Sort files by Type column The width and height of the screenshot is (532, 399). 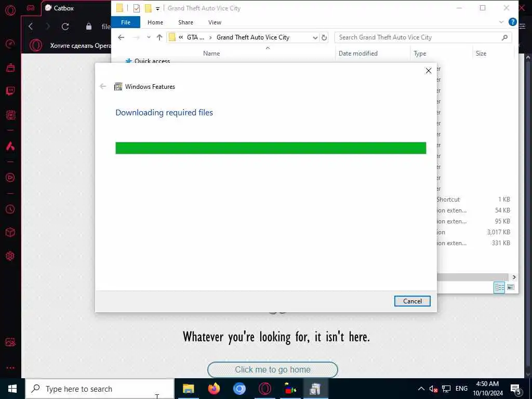pyautogui.click(x=420, y=54)
